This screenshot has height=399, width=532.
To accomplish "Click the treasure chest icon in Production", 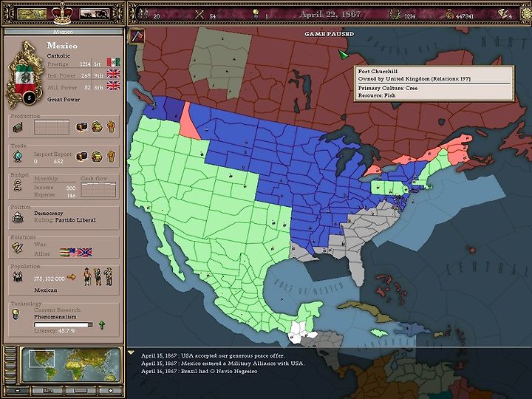I will click(x=81, y=127).
